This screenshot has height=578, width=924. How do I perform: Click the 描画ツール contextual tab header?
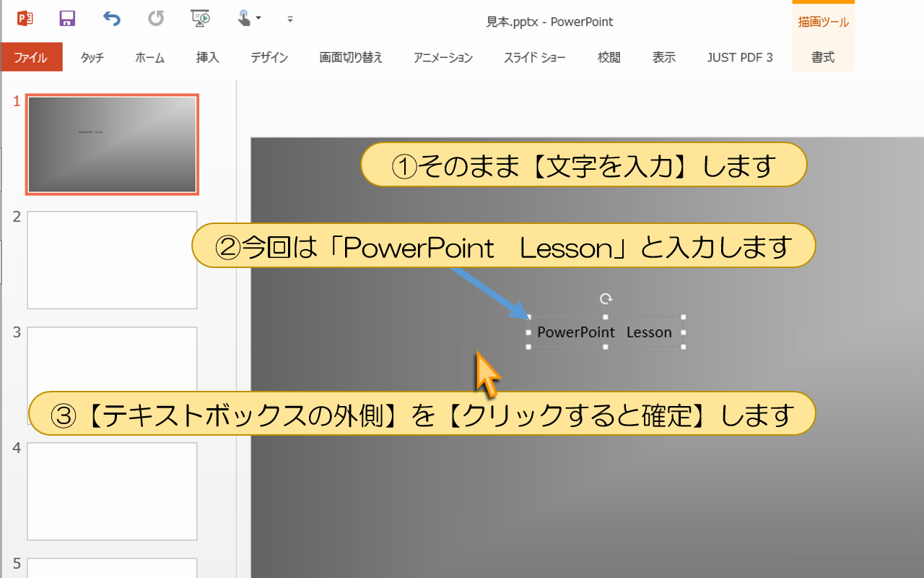[x=823, y=22]
